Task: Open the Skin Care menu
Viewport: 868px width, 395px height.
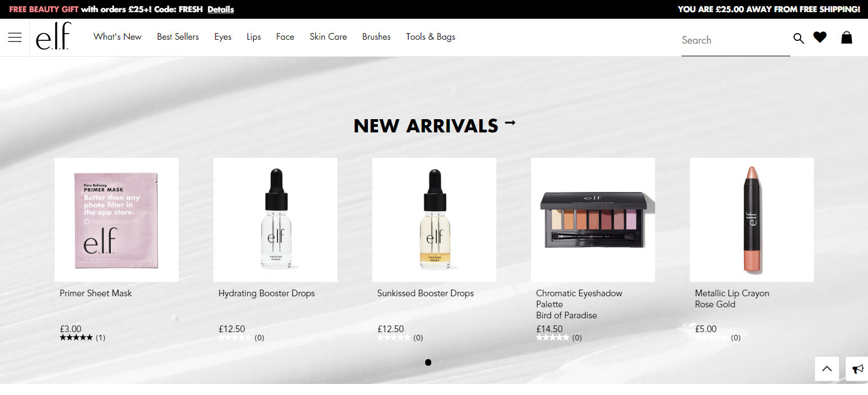Action: (328, 36)
